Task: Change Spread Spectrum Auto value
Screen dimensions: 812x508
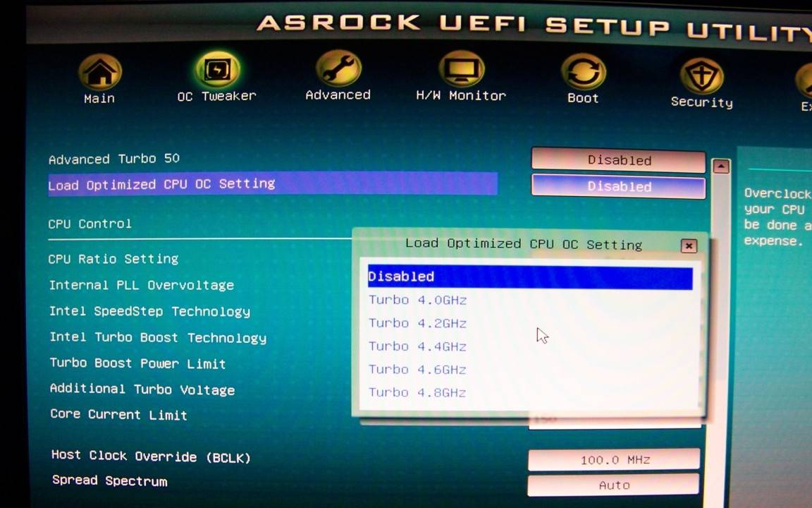Action: (613, 485)
